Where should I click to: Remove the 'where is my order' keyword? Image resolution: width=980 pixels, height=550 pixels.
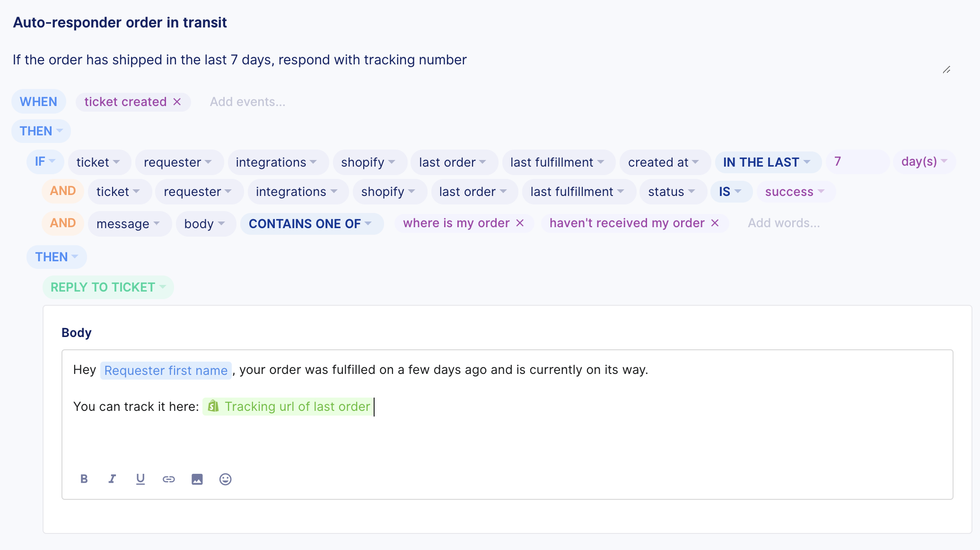(x=520, y=223)
